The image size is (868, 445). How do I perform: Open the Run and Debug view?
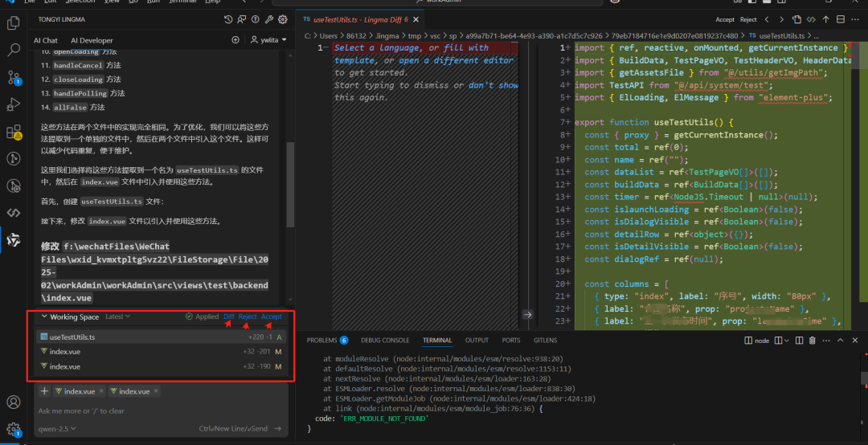pos(14,104)
